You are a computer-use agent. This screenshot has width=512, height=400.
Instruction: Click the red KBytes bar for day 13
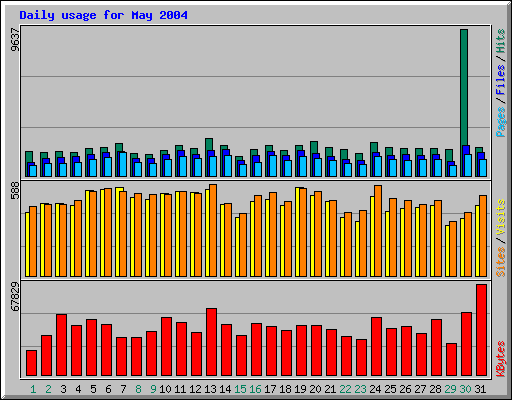211,342
